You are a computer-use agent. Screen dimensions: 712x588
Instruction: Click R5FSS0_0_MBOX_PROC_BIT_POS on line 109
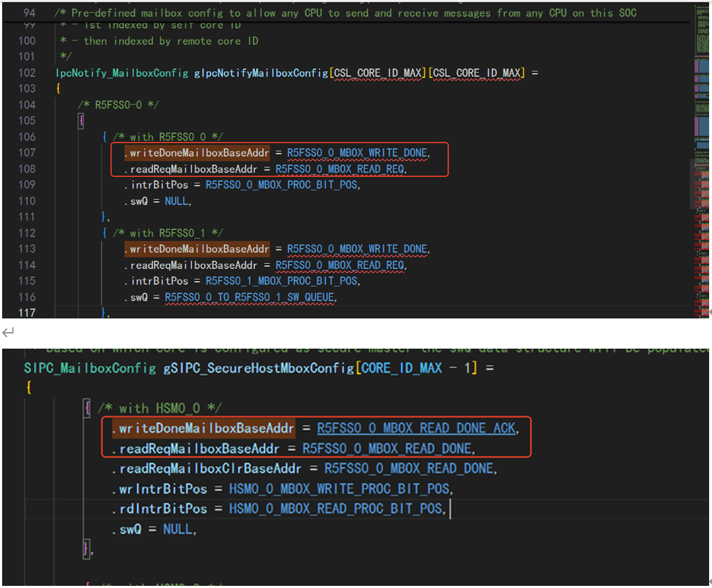coord(282,185)
